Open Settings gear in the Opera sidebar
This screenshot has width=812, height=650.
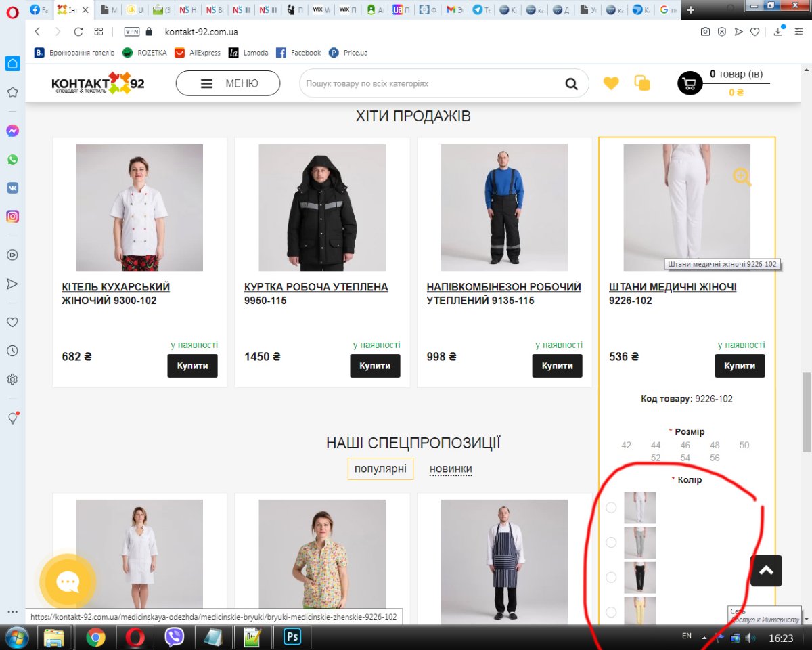click(12, 379)
